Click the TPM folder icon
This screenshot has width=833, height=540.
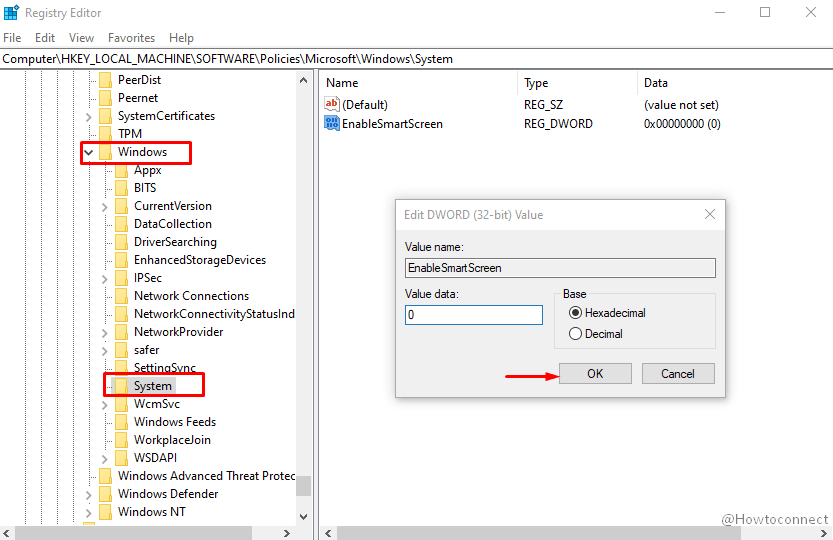point(106,133)
